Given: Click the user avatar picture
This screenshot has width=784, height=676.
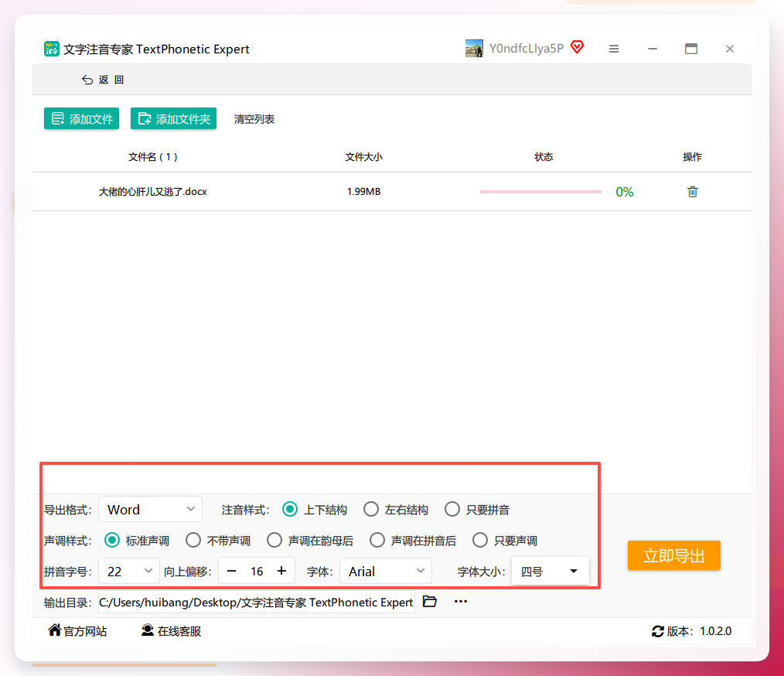Looking at the screenshot, I should pos(474,49).
